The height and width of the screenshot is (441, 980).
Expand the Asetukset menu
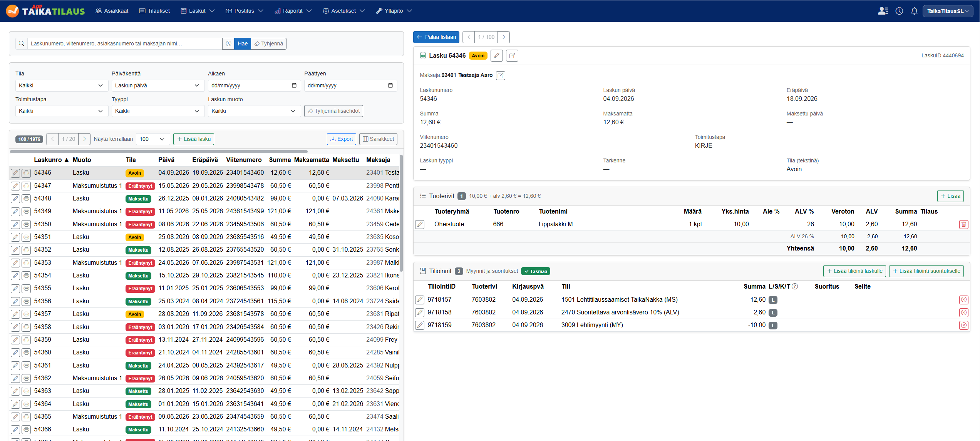click(343, 11)
